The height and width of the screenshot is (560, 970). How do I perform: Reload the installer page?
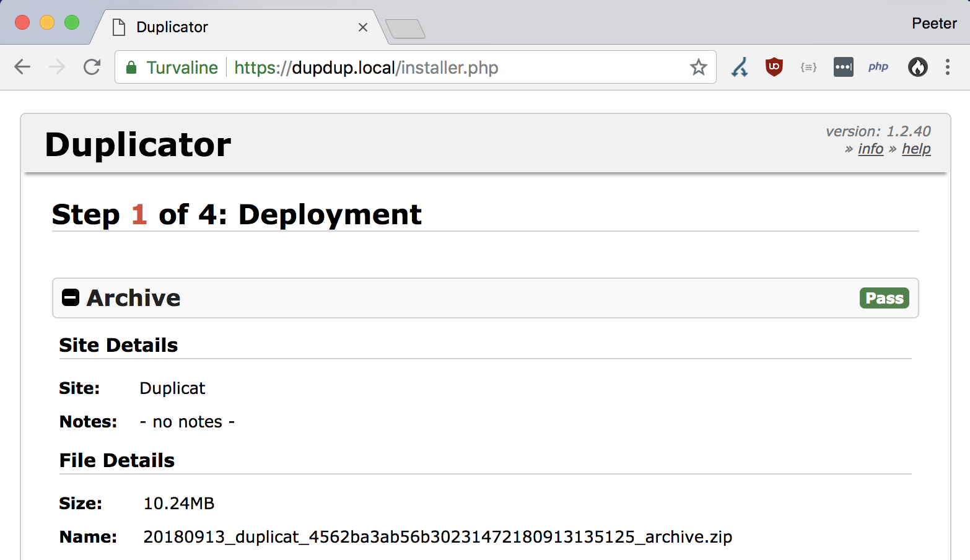point(92,67)
